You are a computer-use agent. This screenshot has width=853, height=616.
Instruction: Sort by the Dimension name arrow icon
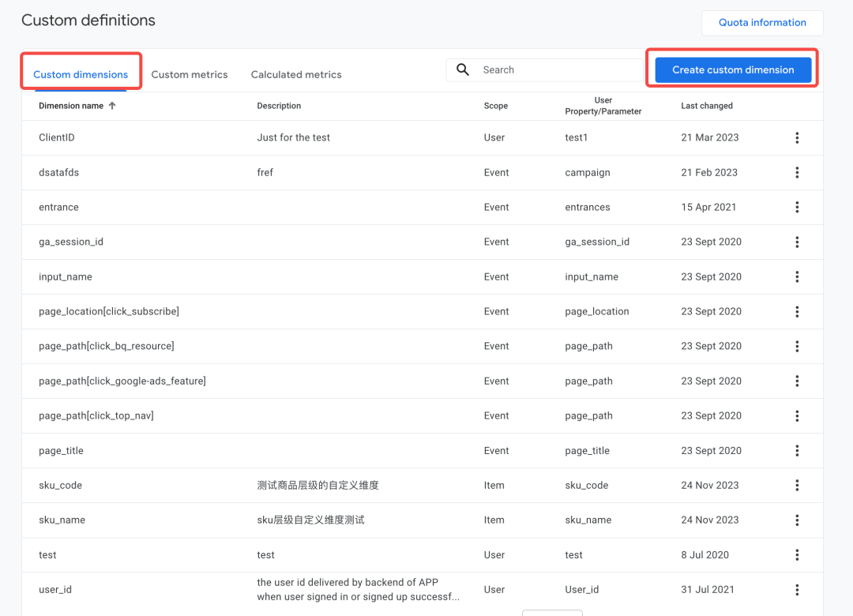tap(112, 106)
